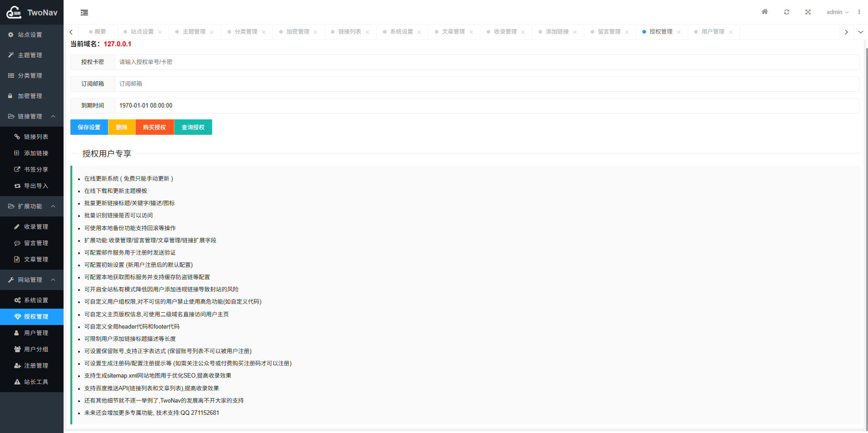
Task: Open tab operations dropdown chevron
Action: (860, 32)
